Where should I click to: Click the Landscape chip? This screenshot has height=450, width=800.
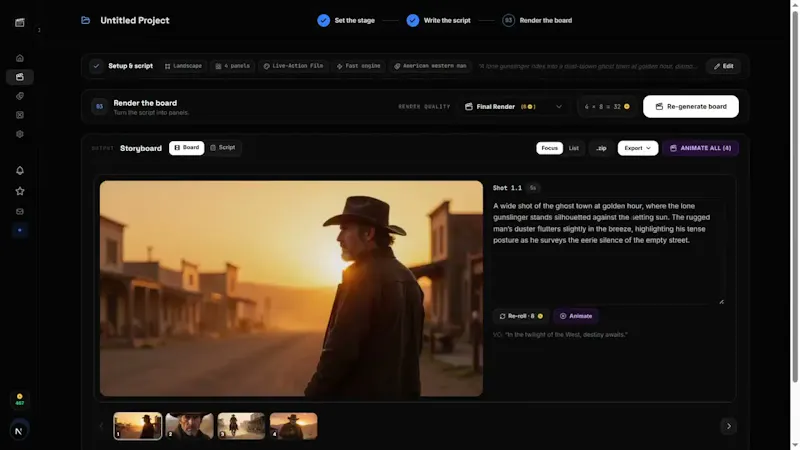183,66
